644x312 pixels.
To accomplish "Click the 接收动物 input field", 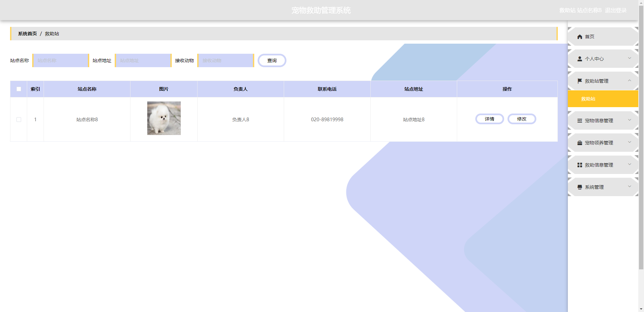I will point(225,60).
